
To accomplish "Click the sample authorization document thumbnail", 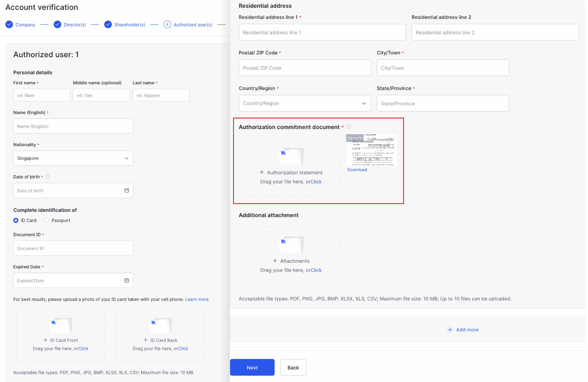I will pos(371,150).
